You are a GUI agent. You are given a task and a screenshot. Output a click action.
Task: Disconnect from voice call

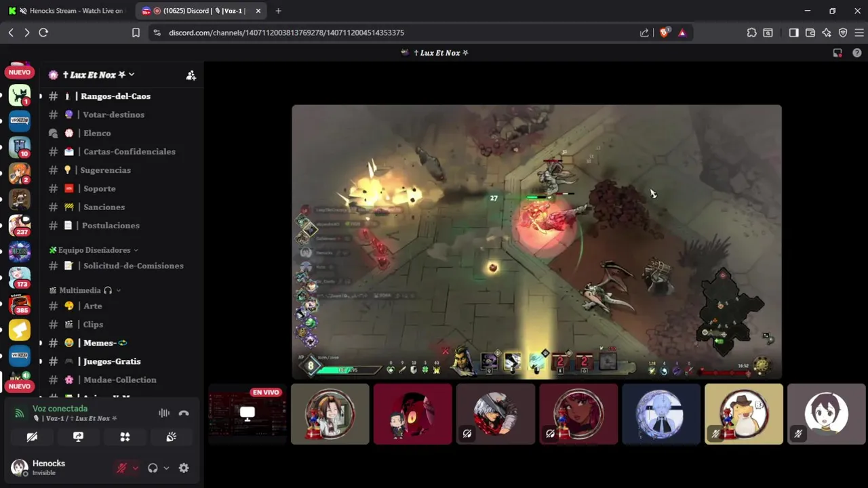[x=184, y=413]
